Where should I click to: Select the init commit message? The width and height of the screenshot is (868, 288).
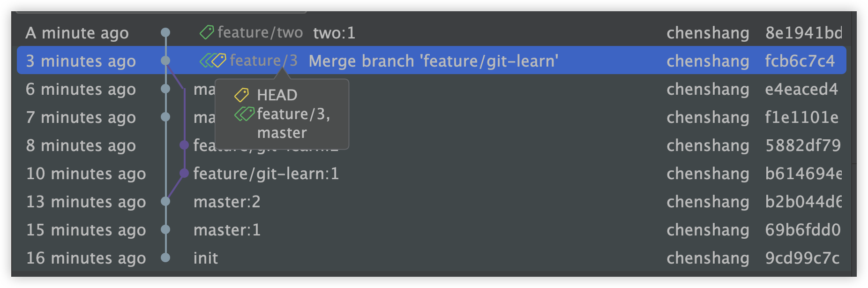pyautogui.click(x=206, y=258)
